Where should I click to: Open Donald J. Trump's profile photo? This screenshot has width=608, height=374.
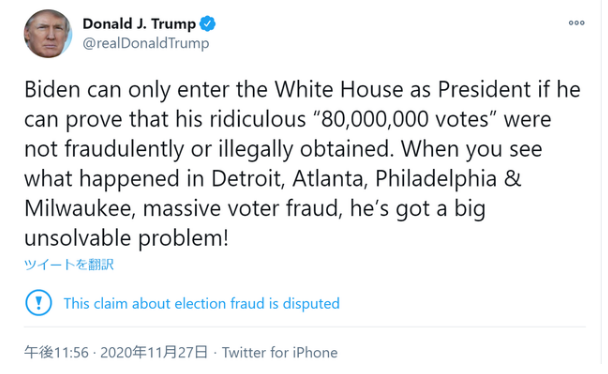tap(48, 34)
